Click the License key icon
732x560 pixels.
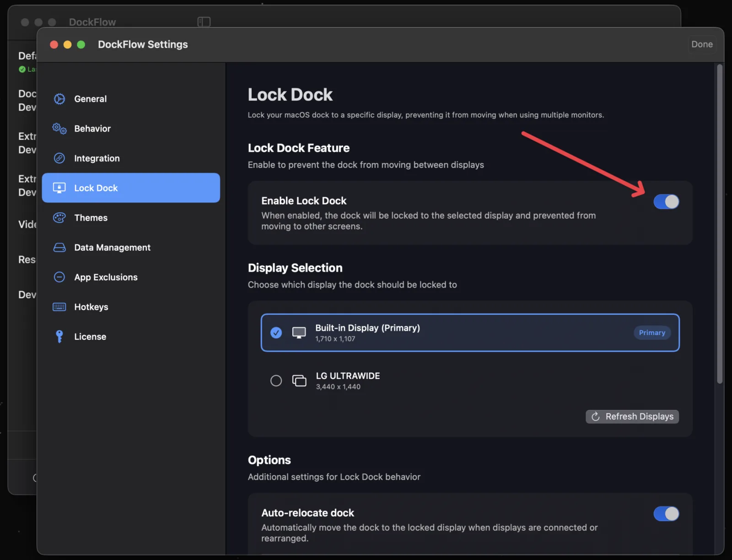pyautogui.click(x=59, y=337)
